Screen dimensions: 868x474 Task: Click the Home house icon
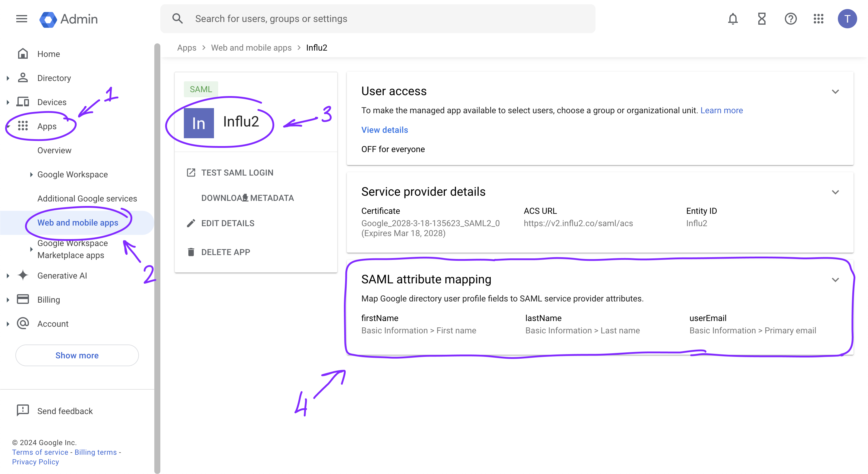[x=23, y=54]
